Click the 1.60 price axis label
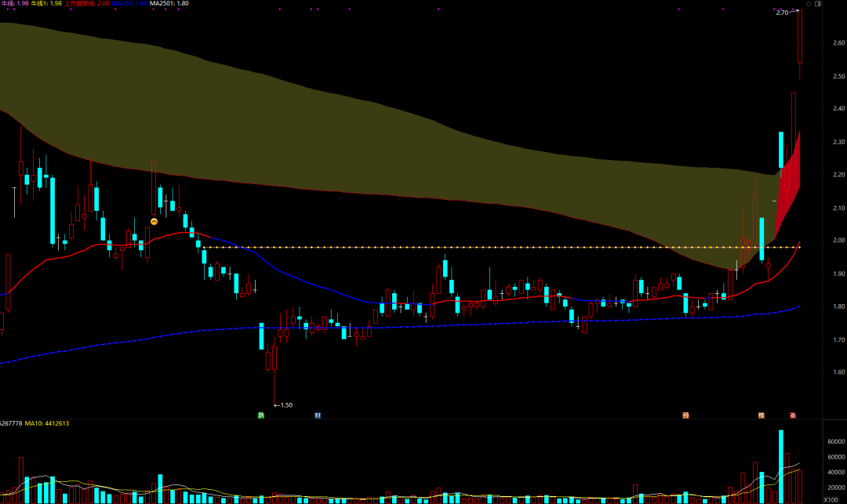Viewport: 847px width, 504px height. point(839,372)
